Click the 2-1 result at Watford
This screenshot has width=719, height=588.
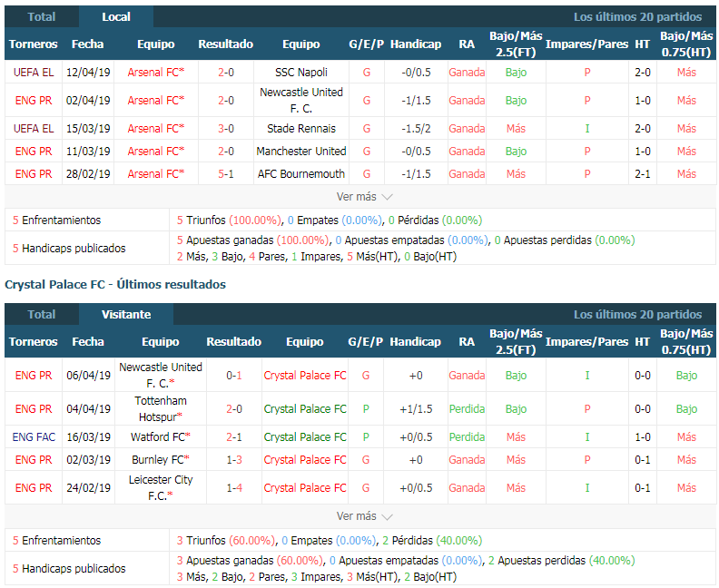(234, 437)
